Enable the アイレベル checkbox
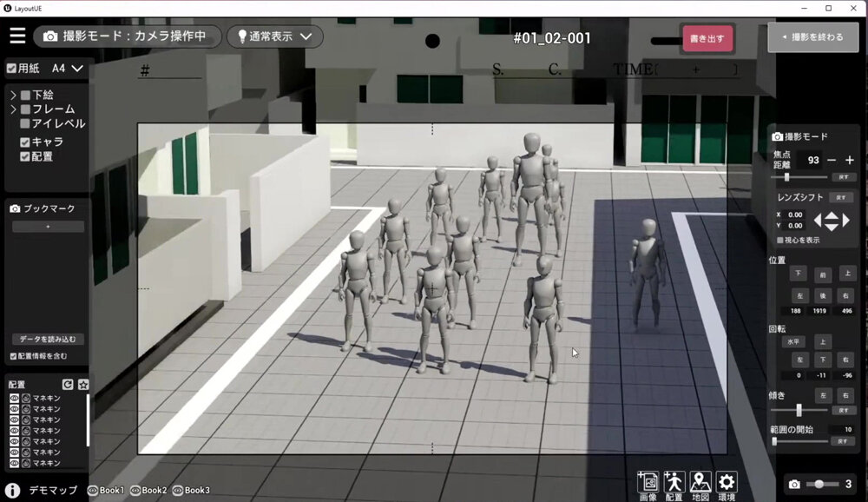 point(25,124)
